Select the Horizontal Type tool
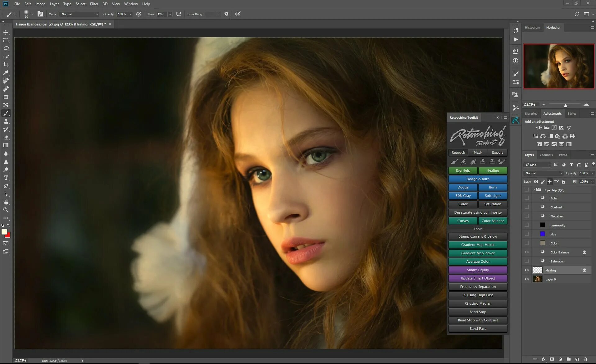 6,178
